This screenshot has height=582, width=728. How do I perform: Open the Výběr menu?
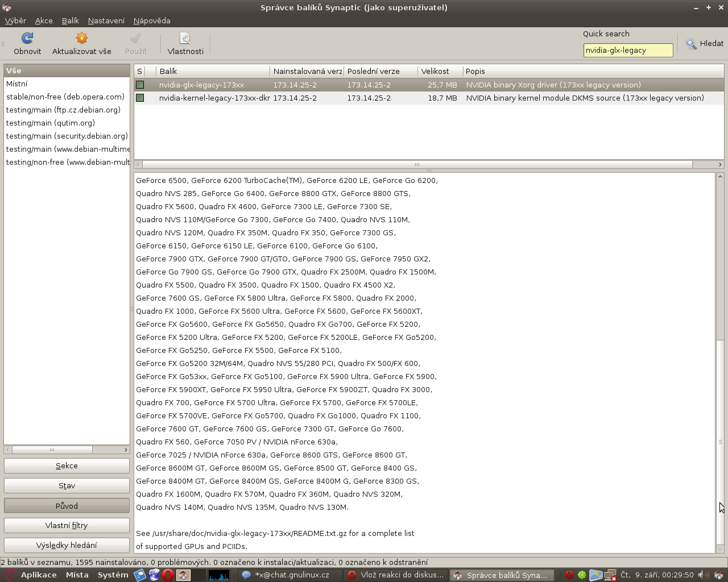click(15, 20)
